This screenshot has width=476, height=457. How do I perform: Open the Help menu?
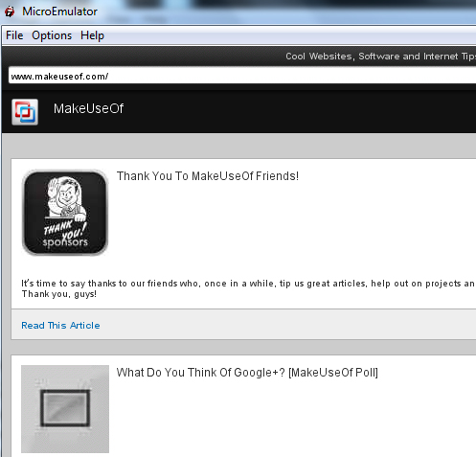pyautogui.click(x=92, y=35)
